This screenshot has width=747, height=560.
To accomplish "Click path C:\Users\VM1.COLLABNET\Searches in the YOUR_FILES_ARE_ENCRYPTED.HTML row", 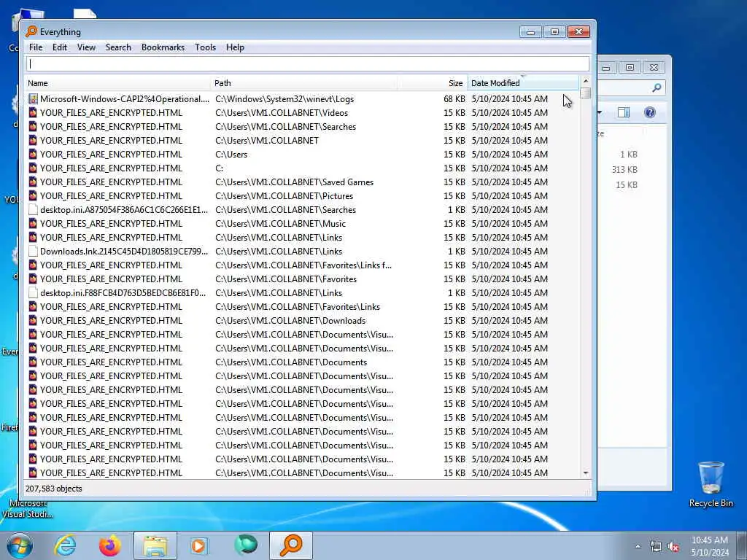I will coord(285,127).
